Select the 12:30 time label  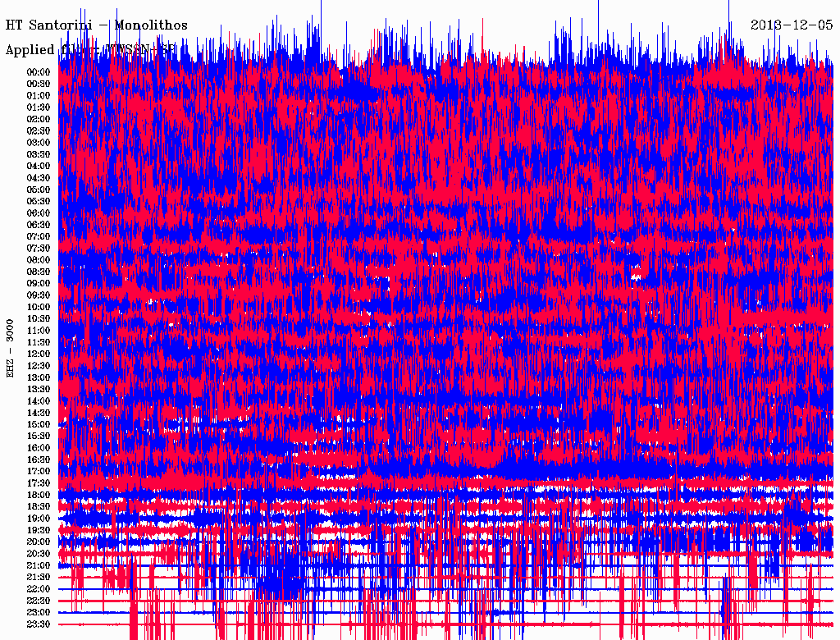pyautogui.click(x=39, y=366)
